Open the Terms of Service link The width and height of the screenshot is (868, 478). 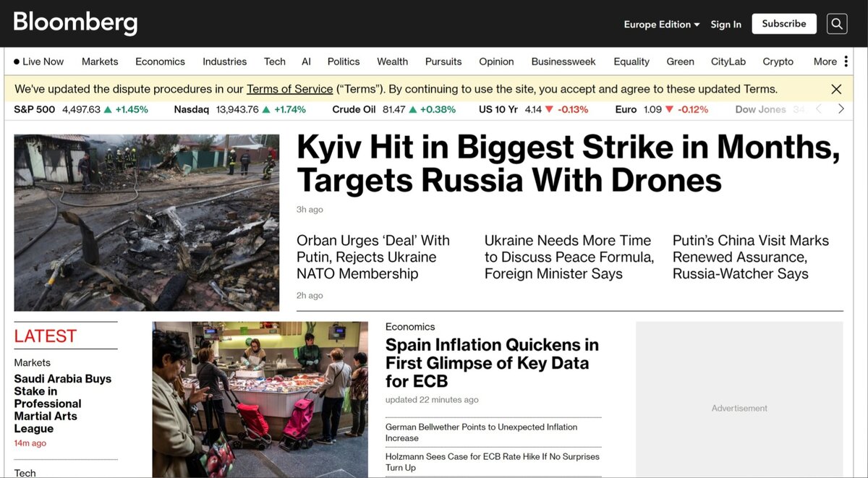pos(289,90)
